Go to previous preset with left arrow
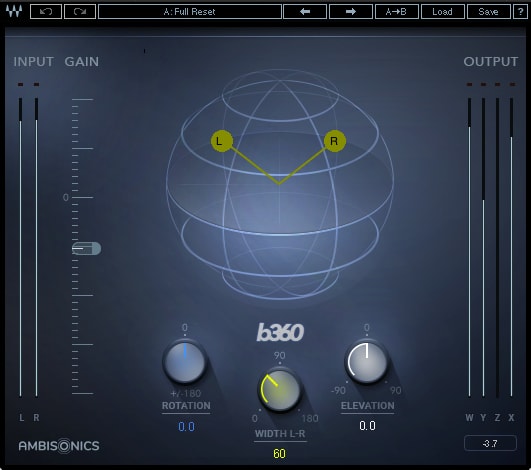 click(x=305, y=12)
